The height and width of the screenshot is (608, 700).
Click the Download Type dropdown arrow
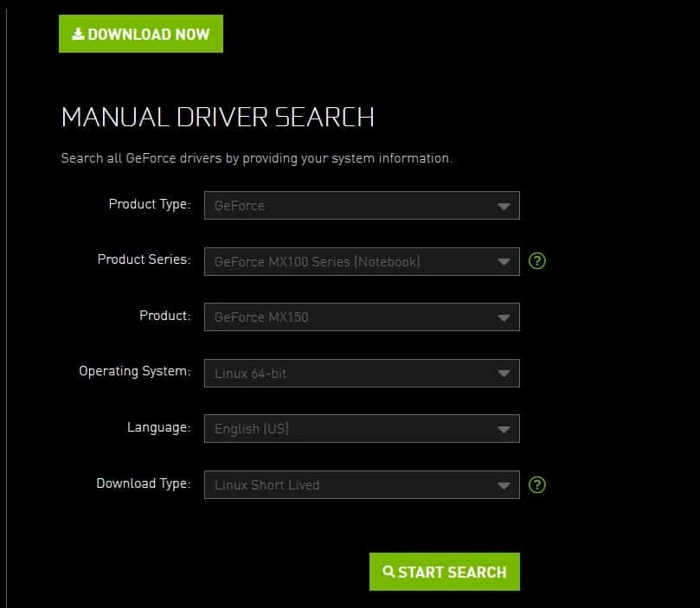(504, 484)
